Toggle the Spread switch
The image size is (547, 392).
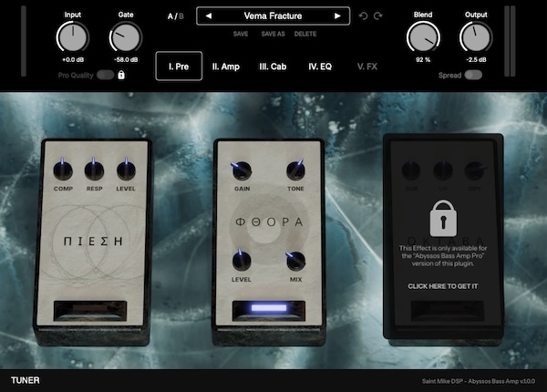473,75
